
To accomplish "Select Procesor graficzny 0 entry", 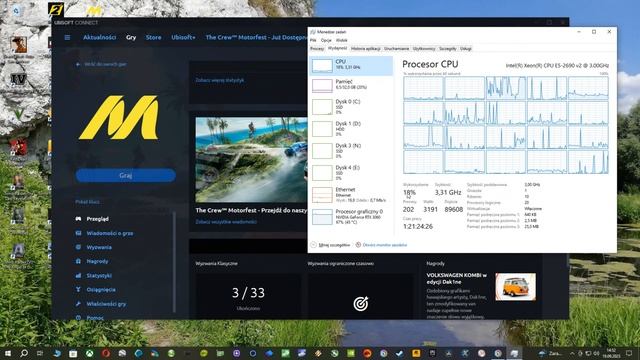I will point(351,217).
